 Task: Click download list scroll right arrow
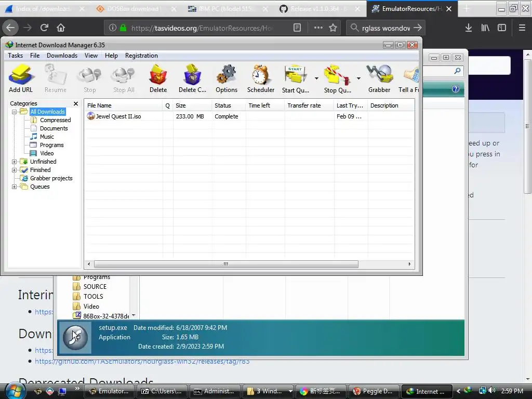click(x=409, y=264)
